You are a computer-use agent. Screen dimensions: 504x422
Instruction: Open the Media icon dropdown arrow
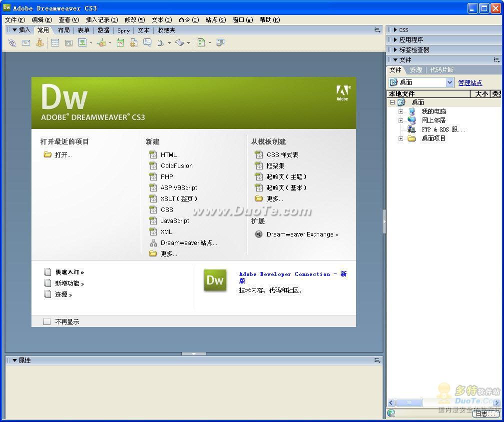coord(110,43)
